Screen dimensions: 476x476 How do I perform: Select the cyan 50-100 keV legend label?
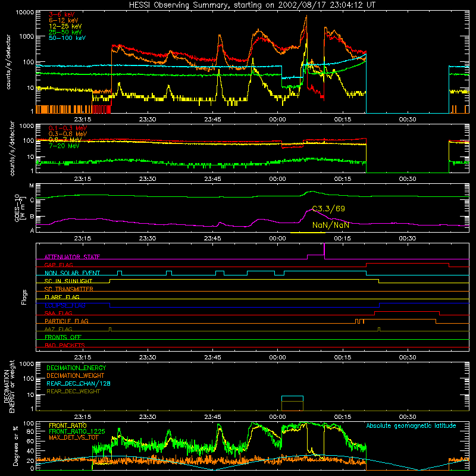pos(67,37)
